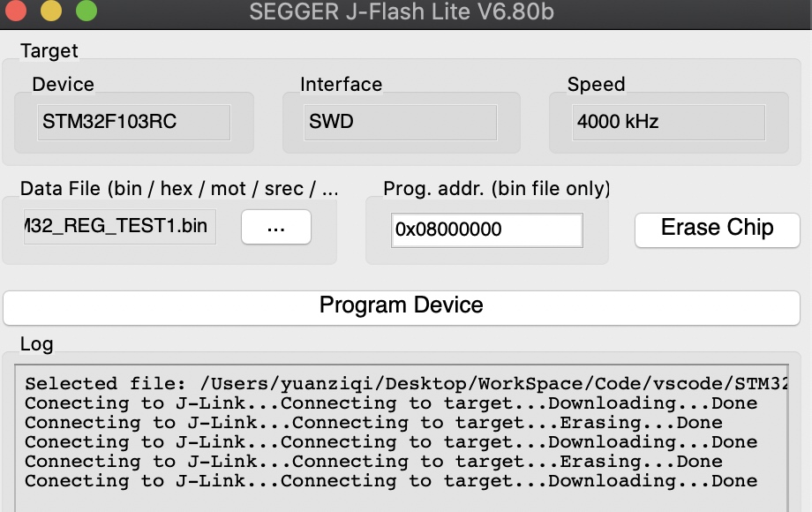Click the "Prog. addr. (bin file only)" label

496,189
